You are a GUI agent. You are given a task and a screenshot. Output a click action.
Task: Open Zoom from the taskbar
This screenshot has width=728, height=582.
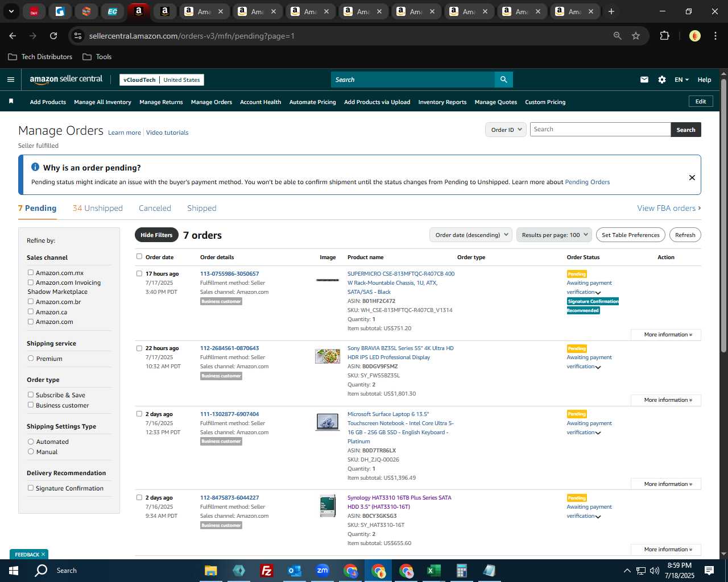point(322,571)
